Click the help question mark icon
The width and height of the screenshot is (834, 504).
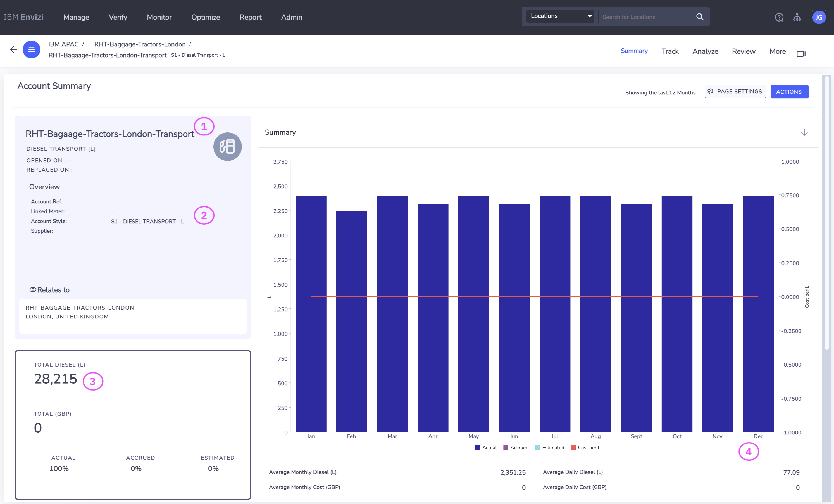pos(779,17)
